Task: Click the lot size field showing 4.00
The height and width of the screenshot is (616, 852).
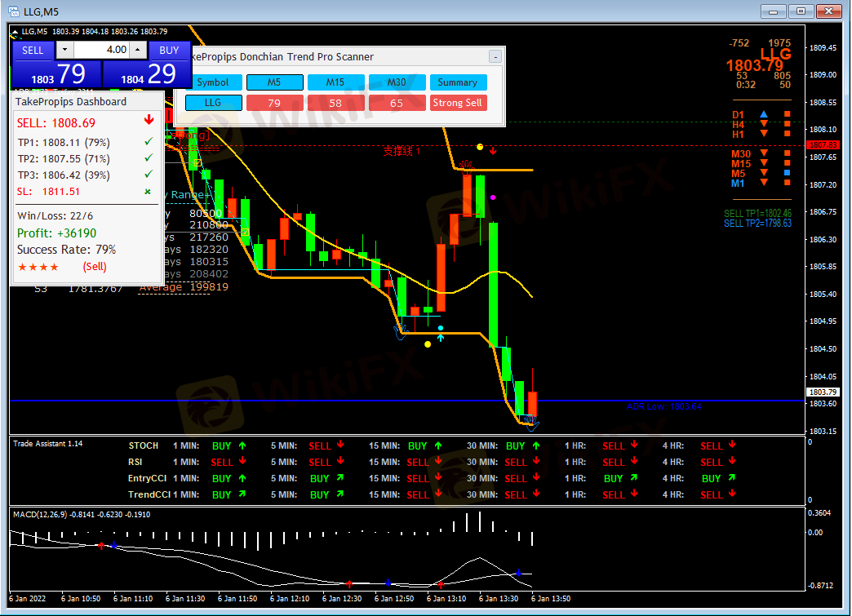Action: (x=102, y=50)
